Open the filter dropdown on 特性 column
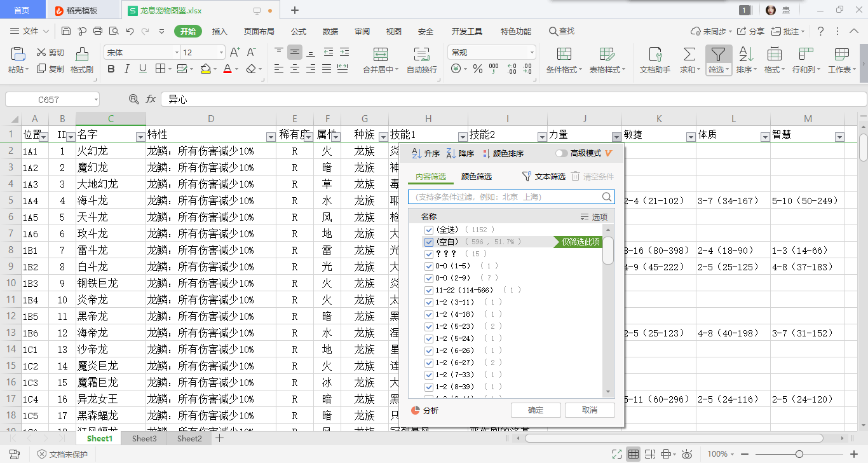The width and height of the screenshot is (868, 463). point(270,137)
